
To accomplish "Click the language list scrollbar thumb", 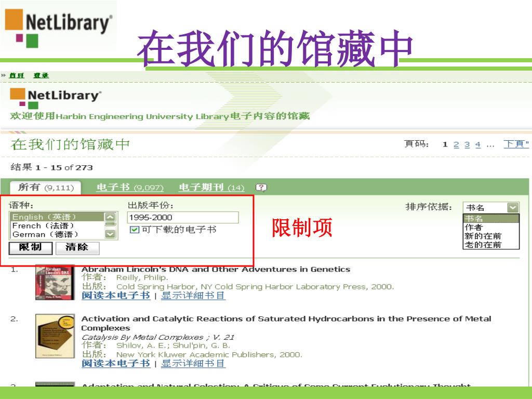I will pyautogui.click(x=111, y=224).
